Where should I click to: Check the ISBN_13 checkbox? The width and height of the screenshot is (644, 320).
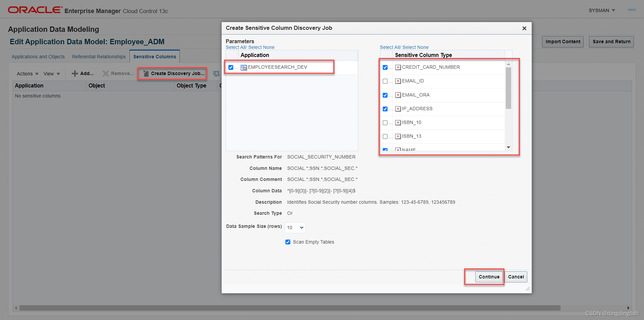(385, 136)
